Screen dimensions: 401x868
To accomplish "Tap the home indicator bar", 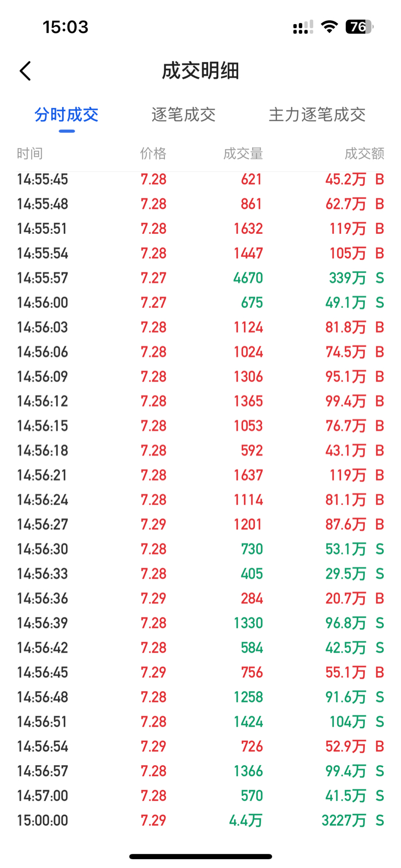I will click(x=200, y=857).
